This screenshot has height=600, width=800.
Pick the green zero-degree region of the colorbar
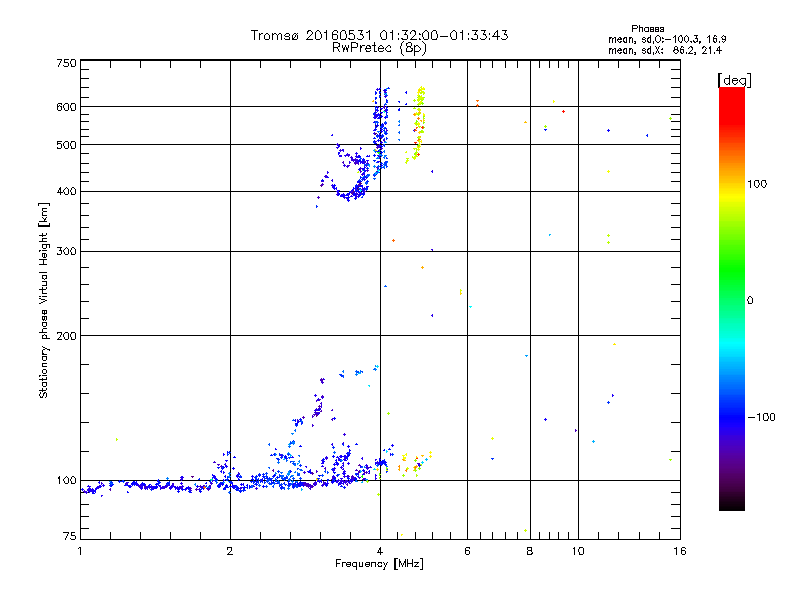click(x=732, y=299)
